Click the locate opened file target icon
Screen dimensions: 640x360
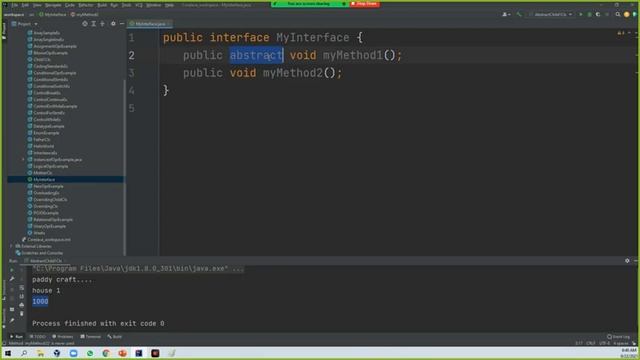[x=84, y=24]
